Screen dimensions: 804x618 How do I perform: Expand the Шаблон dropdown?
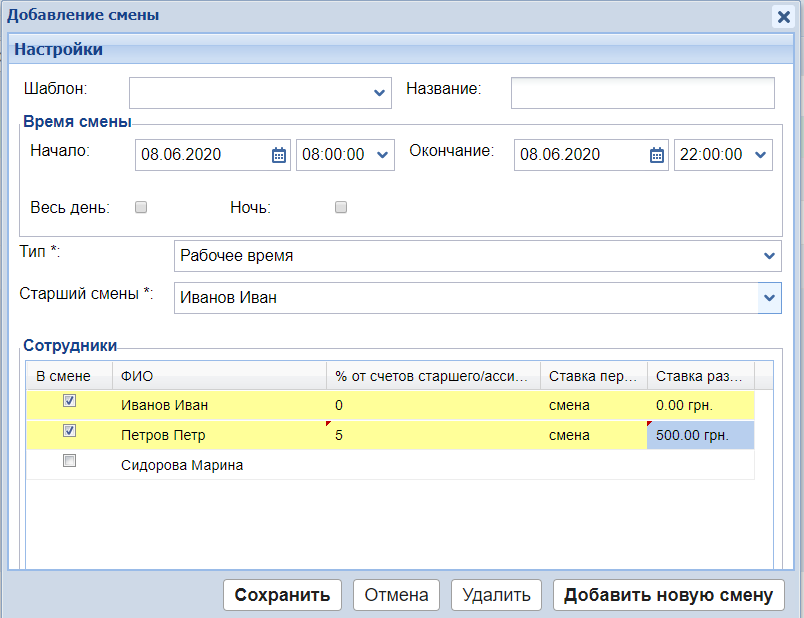click(x=380, y=93)
